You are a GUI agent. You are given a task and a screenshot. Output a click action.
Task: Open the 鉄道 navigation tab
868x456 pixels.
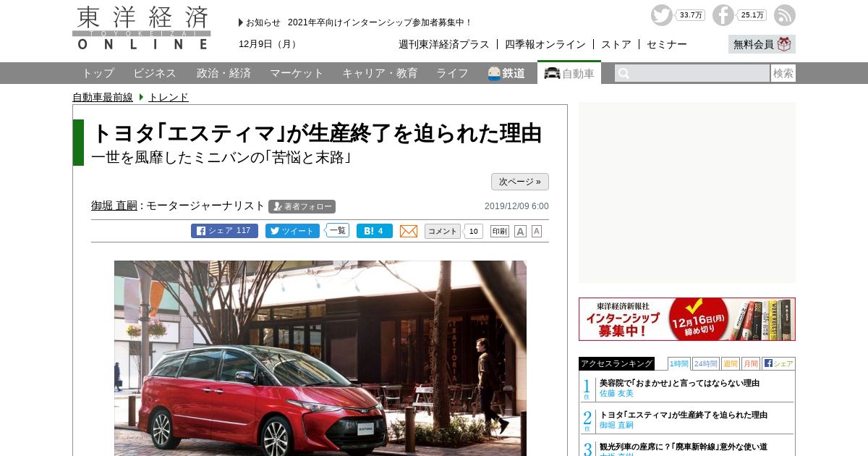coord(506,73)
